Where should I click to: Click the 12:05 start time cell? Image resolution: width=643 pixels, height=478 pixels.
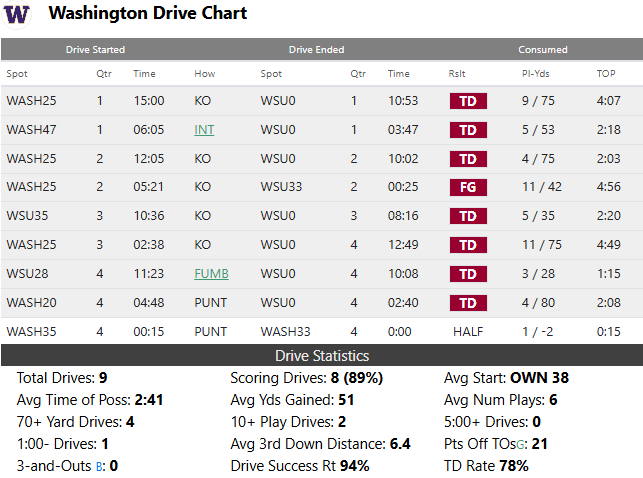tap(149, 159)
